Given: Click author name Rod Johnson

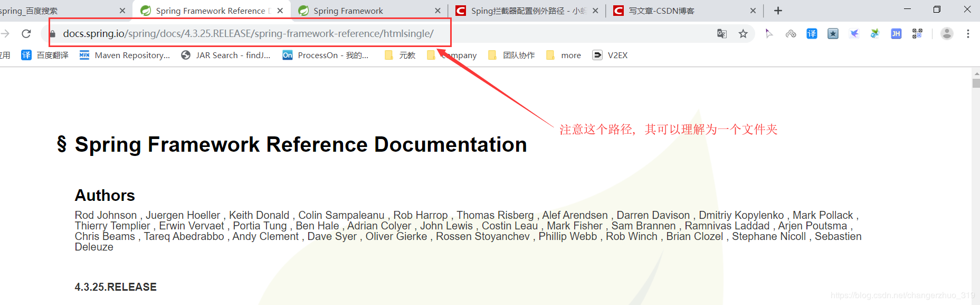Looking at the screenshot, I should [106, 215].
